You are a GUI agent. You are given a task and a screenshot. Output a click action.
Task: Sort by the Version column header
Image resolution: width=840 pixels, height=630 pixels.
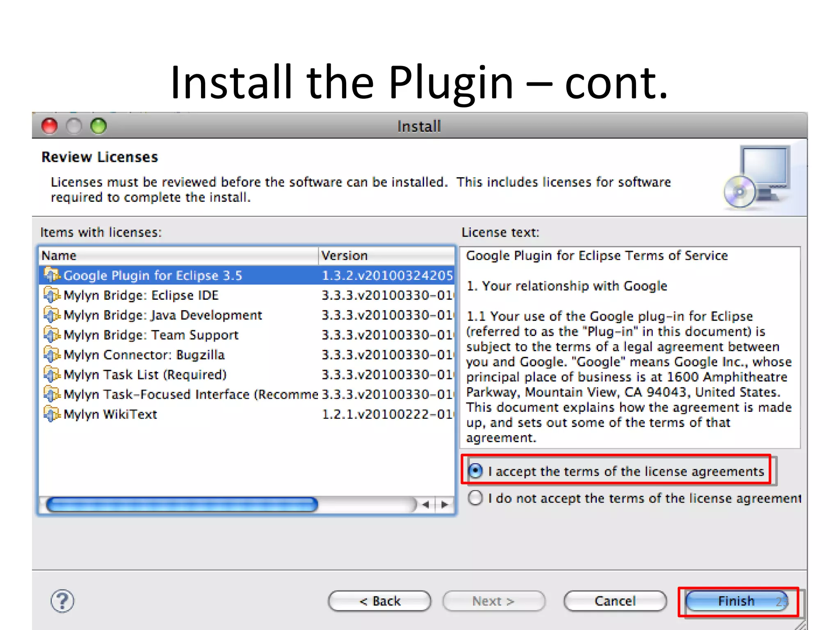387,256
